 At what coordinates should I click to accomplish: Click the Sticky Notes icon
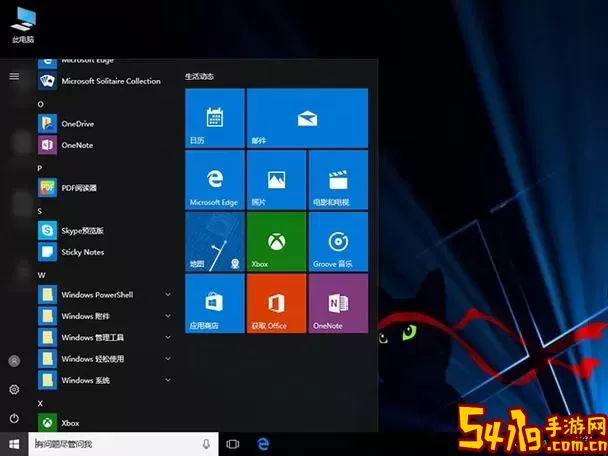[x=47, y=252]
